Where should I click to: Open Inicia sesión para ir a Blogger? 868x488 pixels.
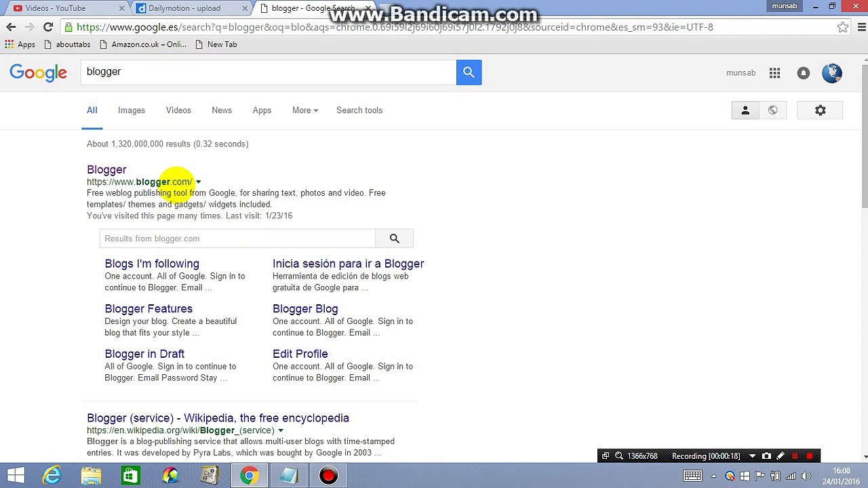348,264
